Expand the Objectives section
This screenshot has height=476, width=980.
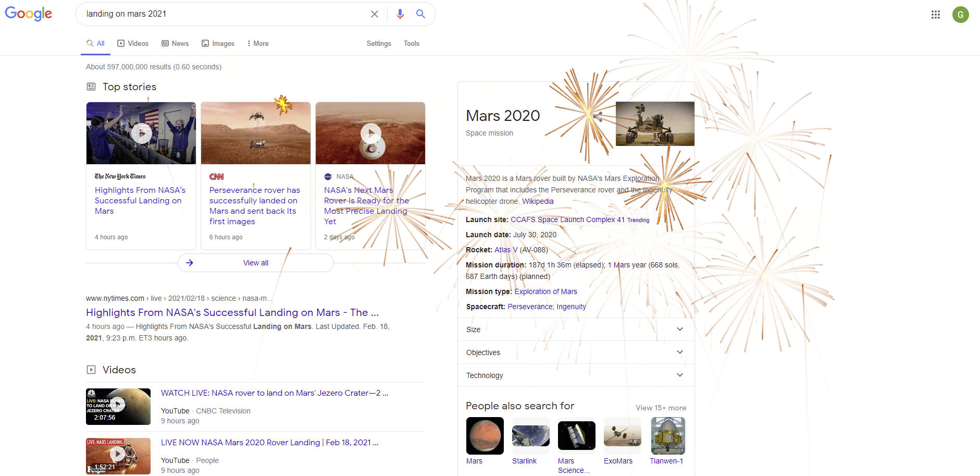tap(576, 352)
